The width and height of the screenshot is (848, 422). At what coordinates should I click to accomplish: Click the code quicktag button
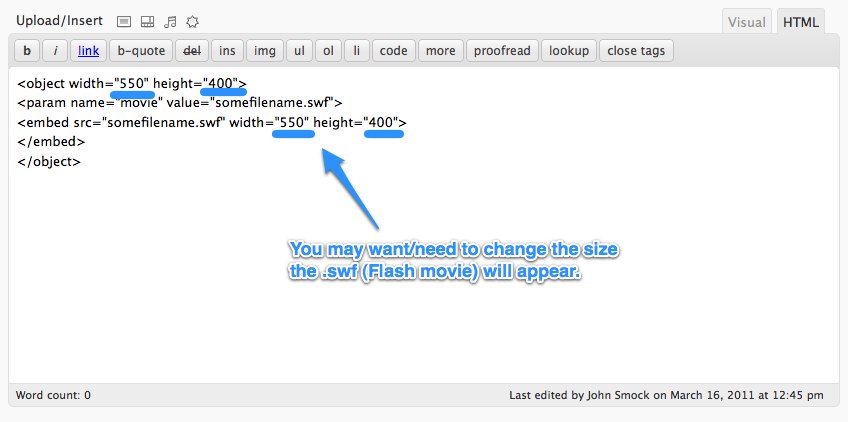(394, 50)
